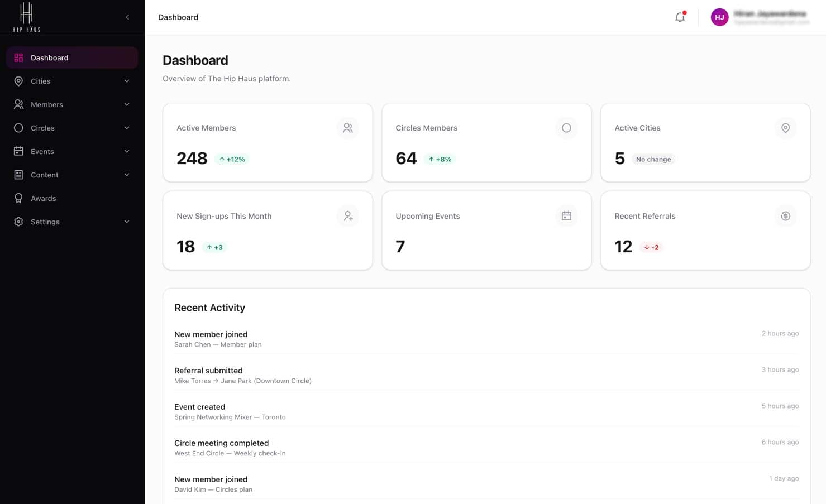The width and height of the screenshot is (826, 504).
Task: Open notifications bell
Action: 680,17
